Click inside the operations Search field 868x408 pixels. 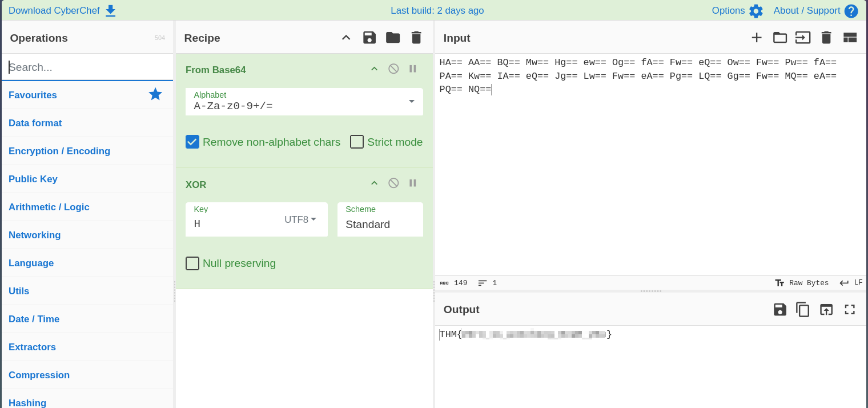coord(87,67)
